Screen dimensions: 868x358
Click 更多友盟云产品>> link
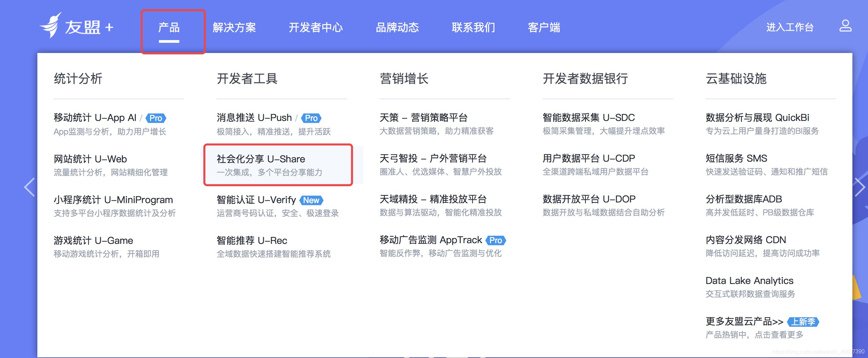745,321
